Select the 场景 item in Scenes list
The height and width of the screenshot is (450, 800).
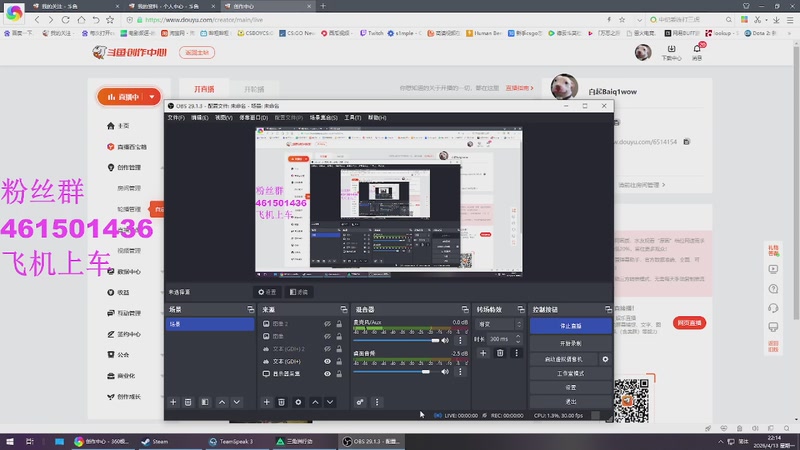tap(210, 324)
